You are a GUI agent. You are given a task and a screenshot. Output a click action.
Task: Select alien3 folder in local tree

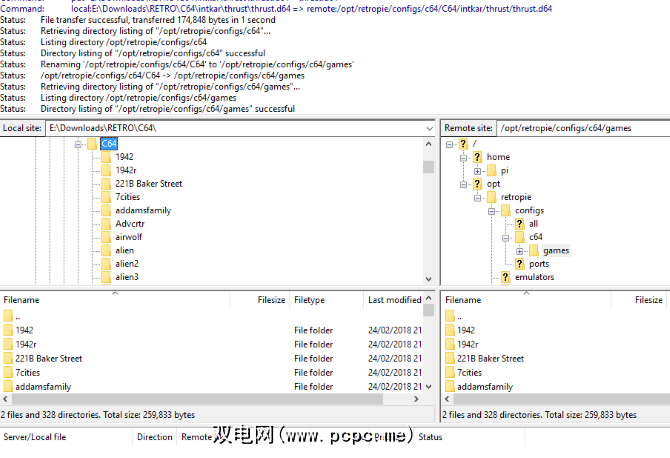127,277
